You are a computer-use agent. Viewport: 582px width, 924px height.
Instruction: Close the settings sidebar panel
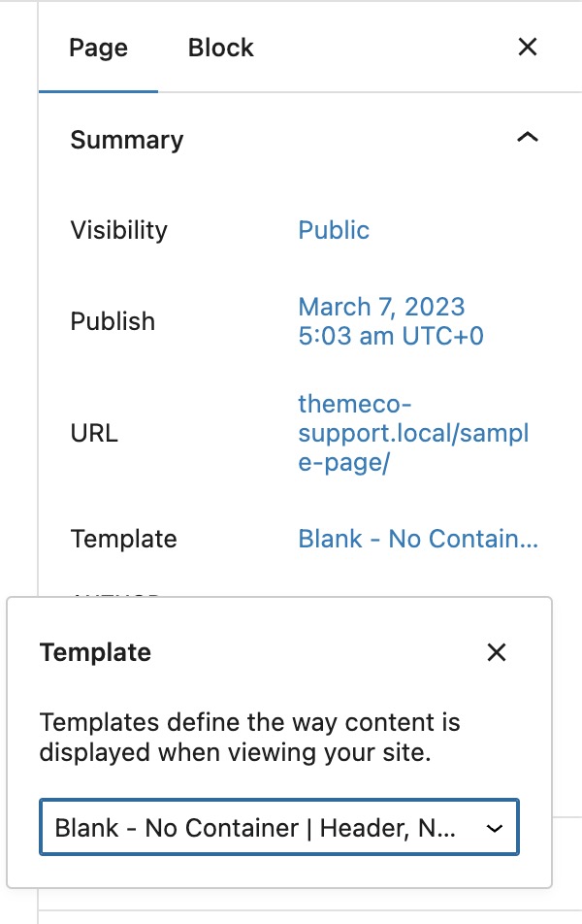pos(528,48)
